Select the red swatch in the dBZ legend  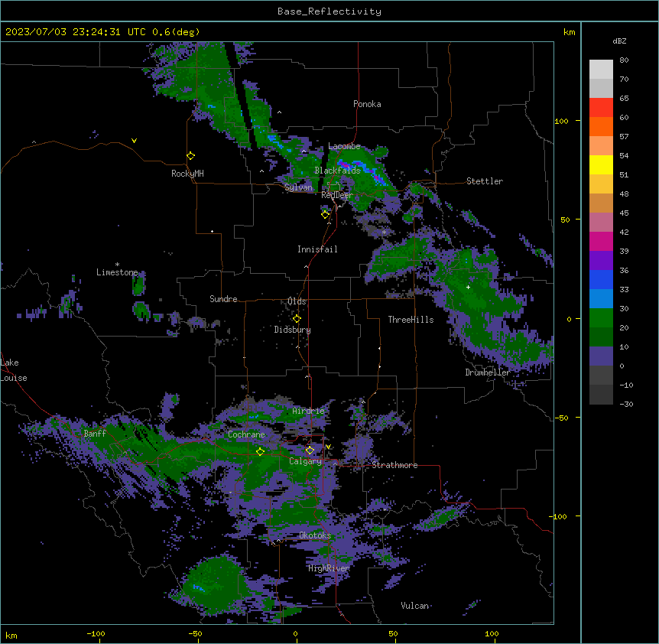[601, 108]
